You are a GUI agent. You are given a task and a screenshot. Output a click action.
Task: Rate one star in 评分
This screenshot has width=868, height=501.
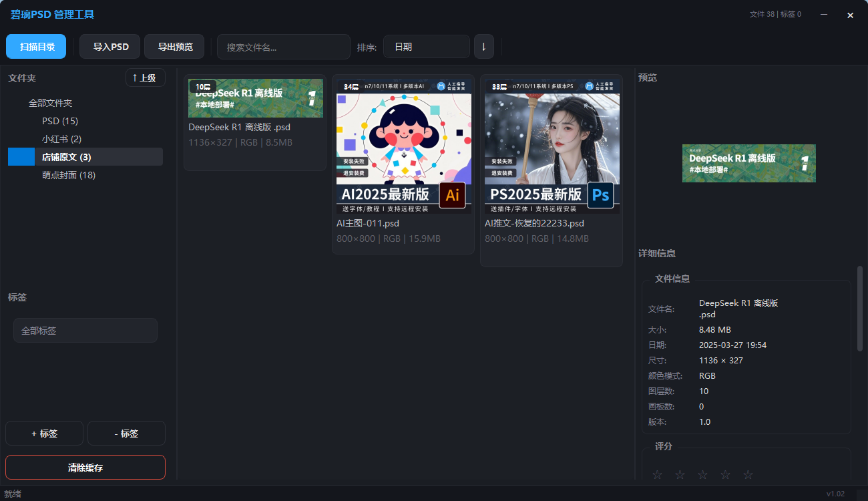pos(658,475)
